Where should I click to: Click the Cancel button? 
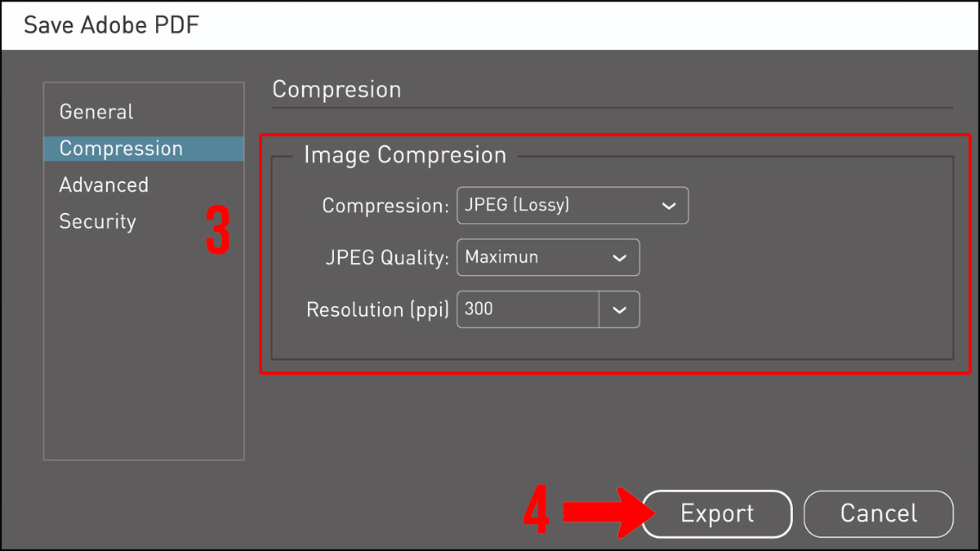click(879, 513)
